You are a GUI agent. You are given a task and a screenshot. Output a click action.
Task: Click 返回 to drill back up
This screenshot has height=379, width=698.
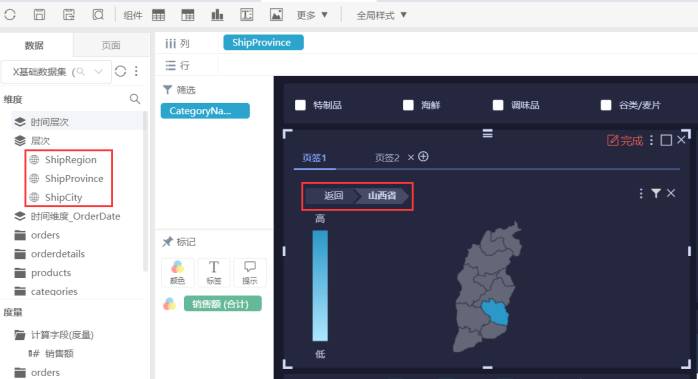(333, 196)
